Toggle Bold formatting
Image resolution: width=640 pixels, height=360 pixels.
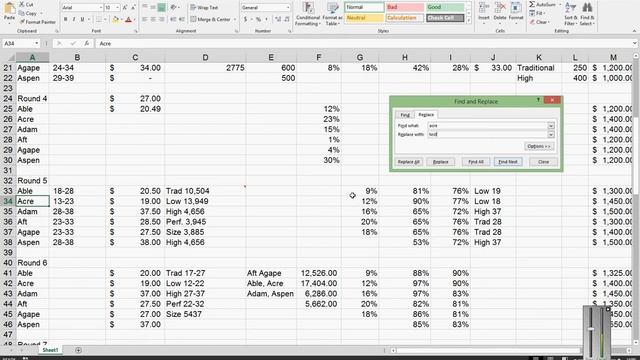coord(65,19)
